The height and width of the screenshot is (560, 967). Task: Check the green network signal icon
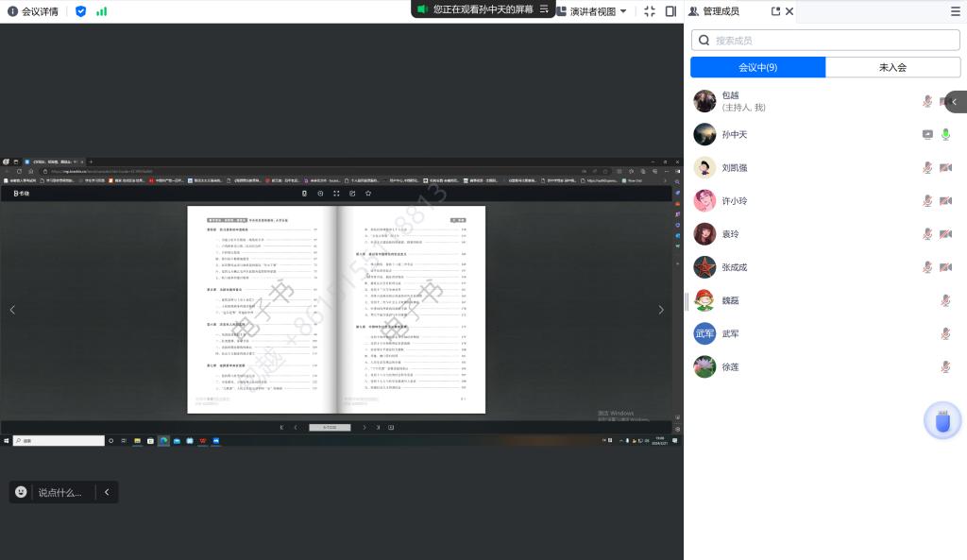tap(101, 11)
